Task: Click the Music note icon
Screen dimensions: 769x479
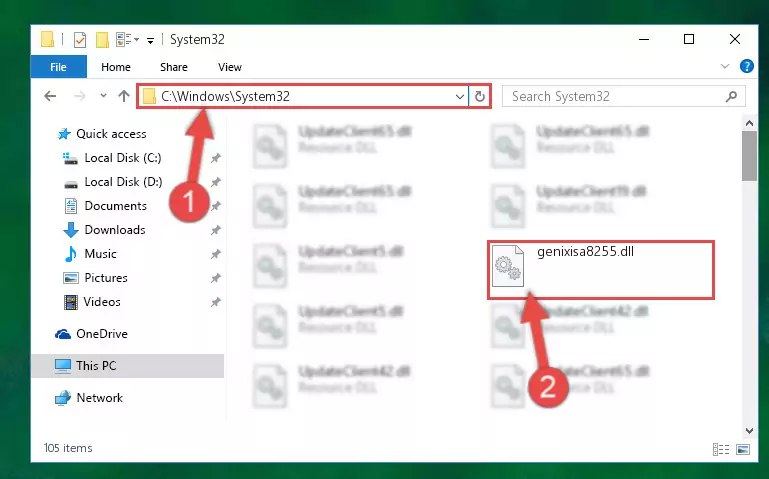Action: point(71,254)
